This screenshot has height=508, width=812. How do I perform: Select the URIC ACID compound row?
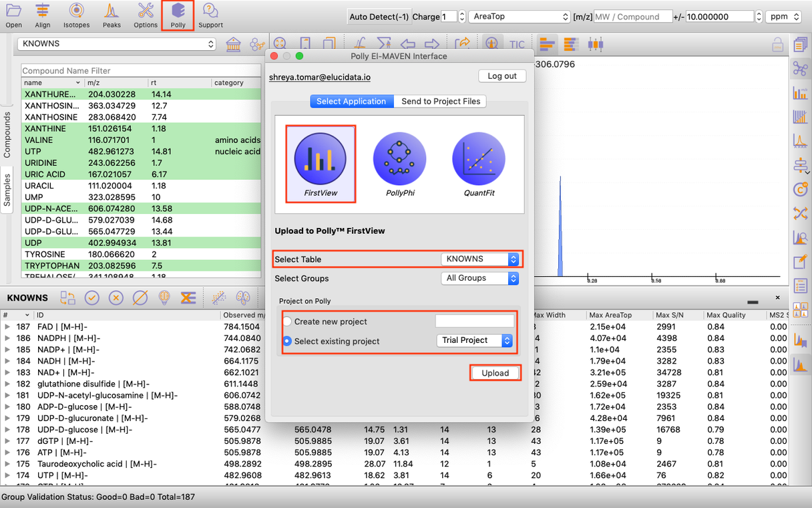[x=141, y=174]
